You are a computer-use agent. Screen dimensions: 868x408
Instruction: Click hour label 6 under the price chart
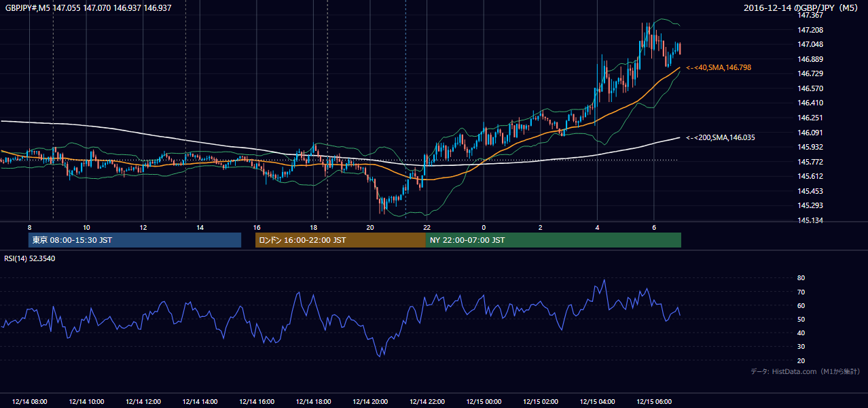click(x=654, y=227)
